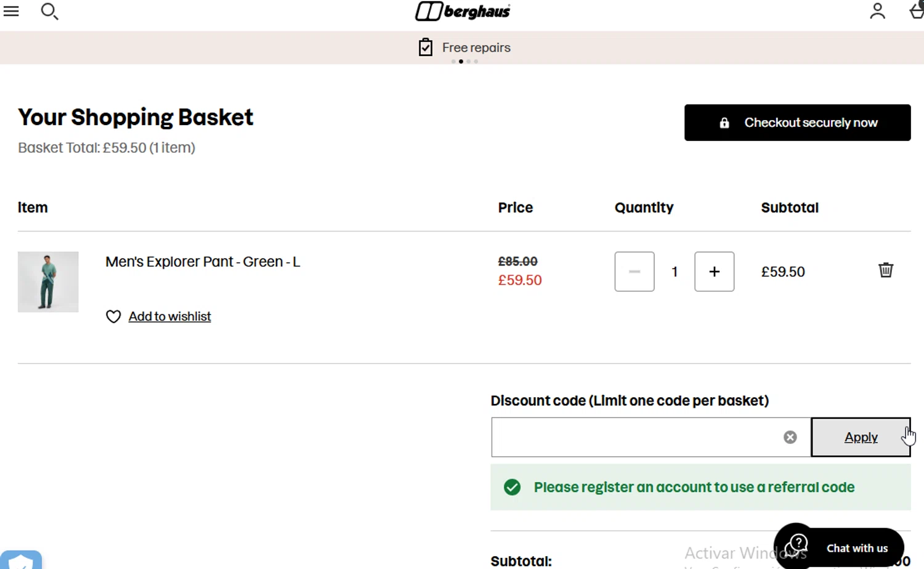Click into the discount code input
Image resolution: width=924 pixels, height=569 pixels.
point(634,437)
